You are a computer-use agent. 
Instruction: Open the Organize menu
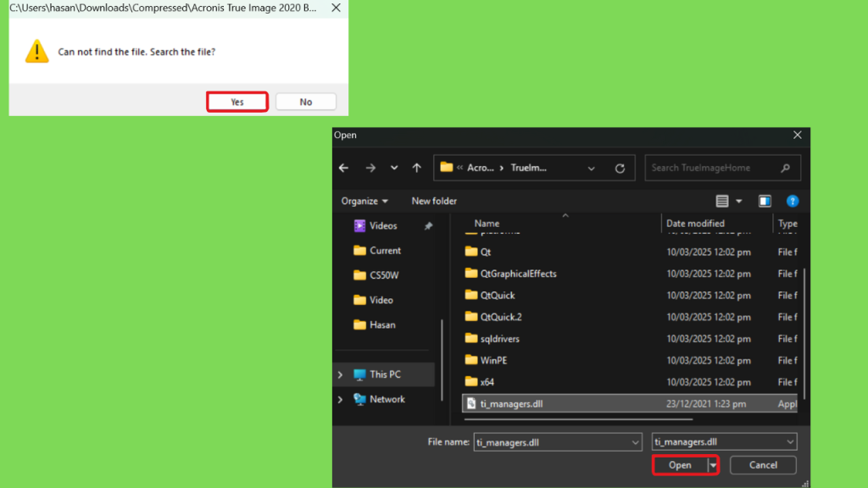tap(364, 201)
